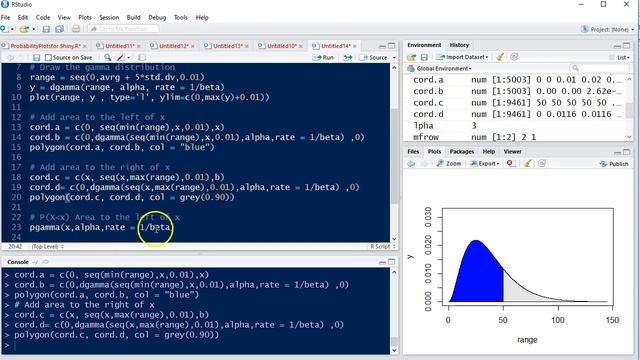
Task: Switch to Untitled12 script tab
Action: (x=174, y=46)
